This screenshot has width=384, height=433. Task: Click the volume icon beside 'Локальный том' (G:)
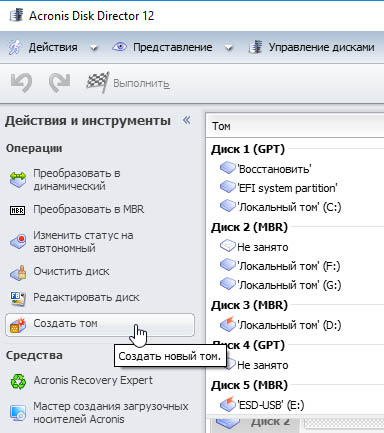point(228,284)
